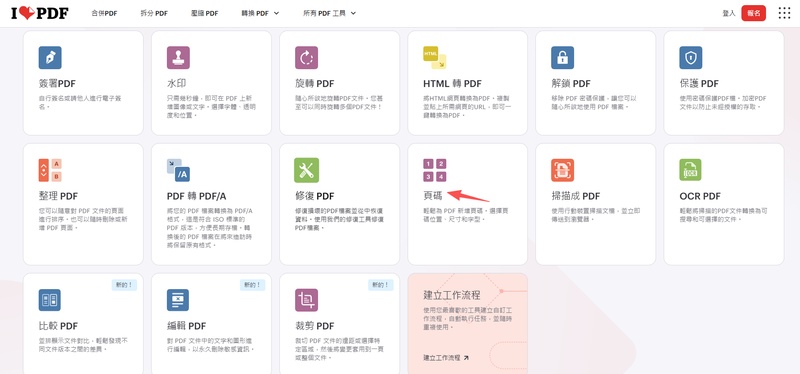800x374 pixels.
Task: Open 合併PDF in the top menu
Action: point(104,13)
